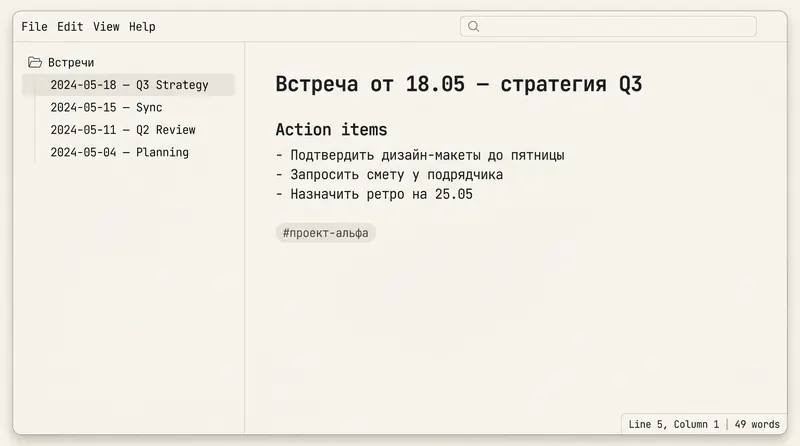
Task: Click line Запросить смету у подрядчика
Action: (389, 175)
